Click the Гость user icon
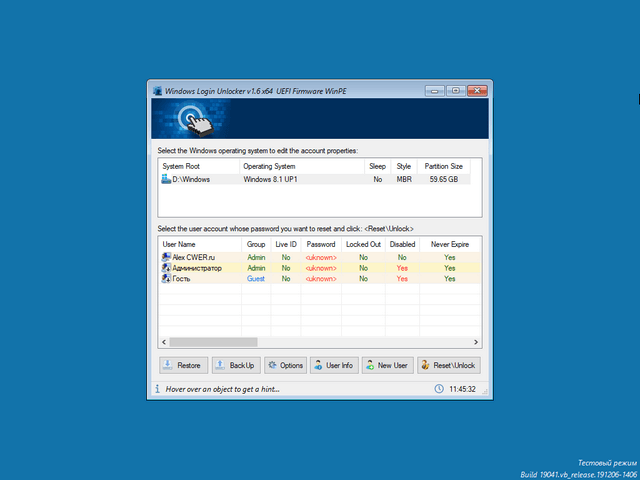 click(x=166, y=278)
